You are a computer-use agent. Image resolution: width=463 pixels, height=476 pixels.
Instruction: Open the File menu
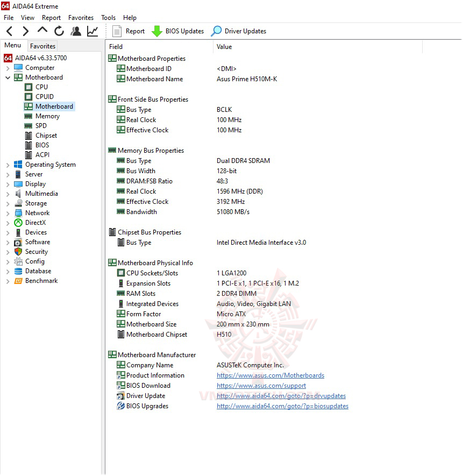coord(9,18)
